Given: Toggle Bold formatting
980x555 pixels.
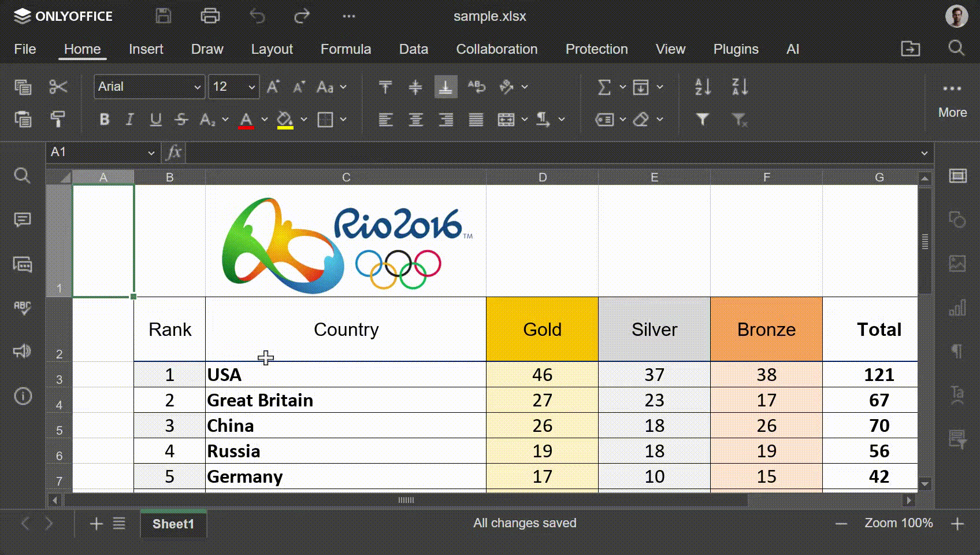Looking at the screenshot, I should 105,120.
